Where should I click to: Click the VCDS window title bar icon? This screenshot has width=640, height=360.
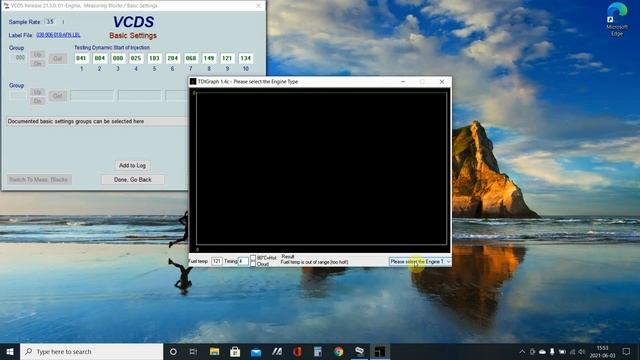pos(6,6)
